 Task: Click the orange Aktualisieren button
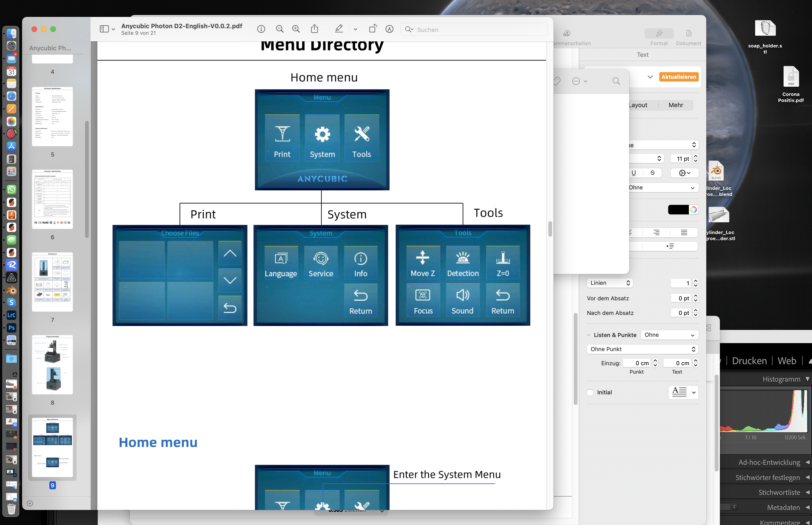coord(678,77)
